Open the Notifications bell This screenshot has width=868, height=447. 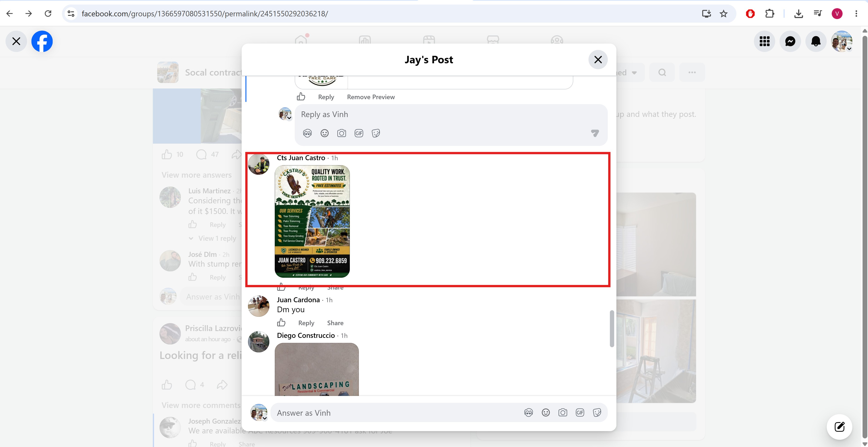[816, 42]
